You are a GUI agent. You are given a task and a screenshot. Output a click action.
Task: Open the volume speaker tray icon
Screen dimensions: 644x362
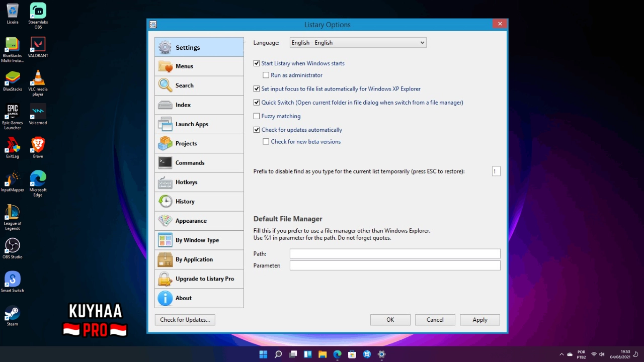[602, 354]
